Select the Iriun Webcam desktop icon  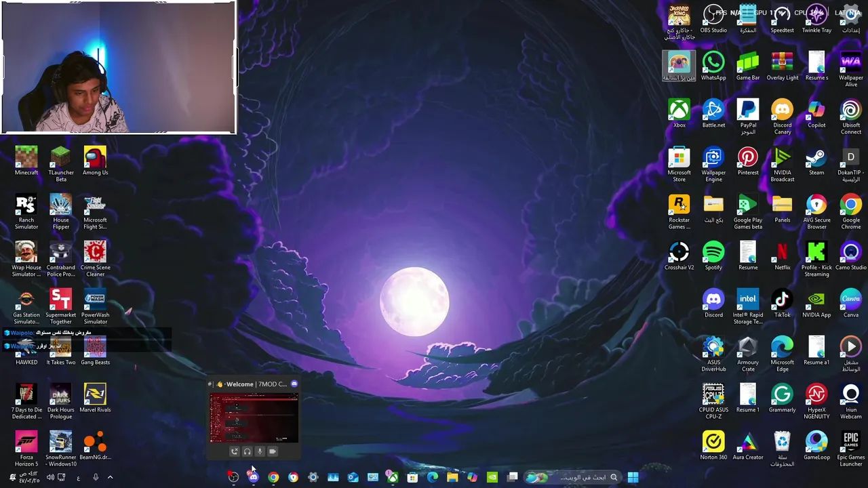pos(850,401)
